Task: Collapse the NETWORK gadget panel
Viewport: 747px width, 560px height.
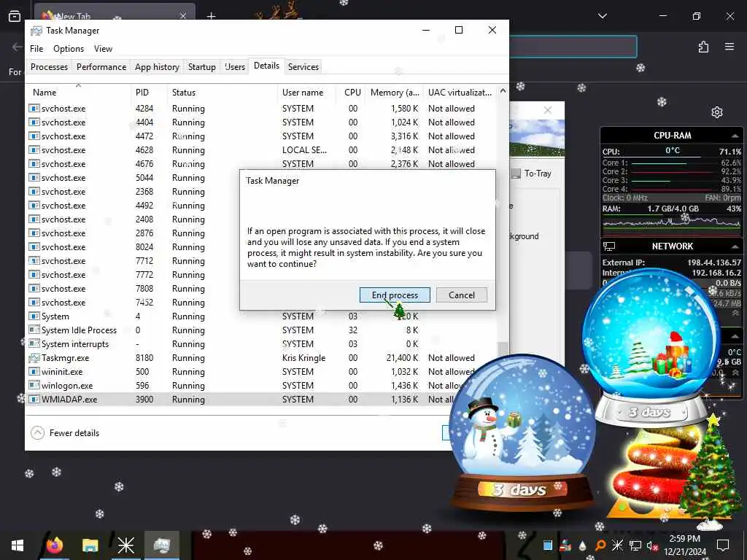Action: click(x=735, y=246)
